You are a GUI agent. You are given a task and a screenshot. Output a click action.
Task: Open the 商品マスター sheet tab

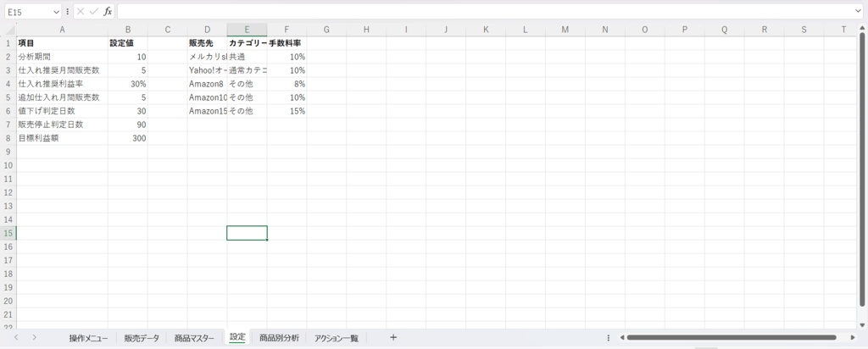click(x=194, y=338)
